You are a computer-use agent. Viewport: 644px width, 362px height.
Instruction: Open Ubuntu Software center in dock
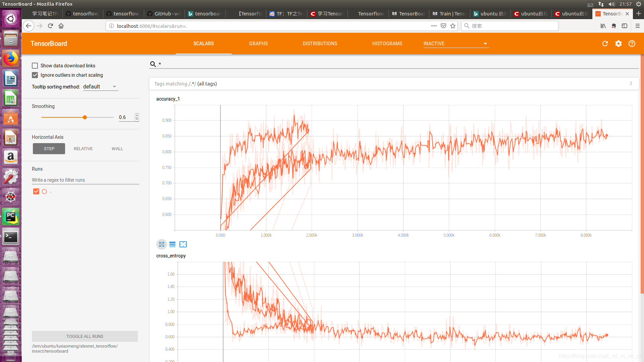[11, 118]
